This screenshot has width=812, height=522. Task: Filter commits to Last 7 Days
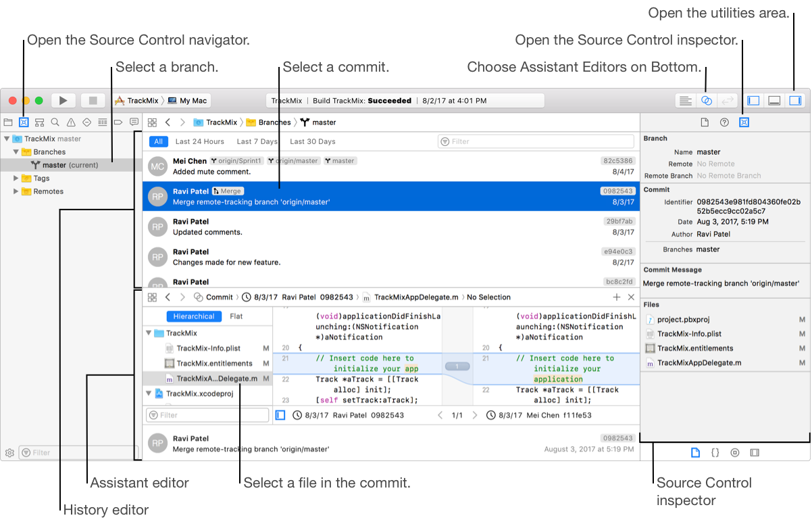(257, 141)
